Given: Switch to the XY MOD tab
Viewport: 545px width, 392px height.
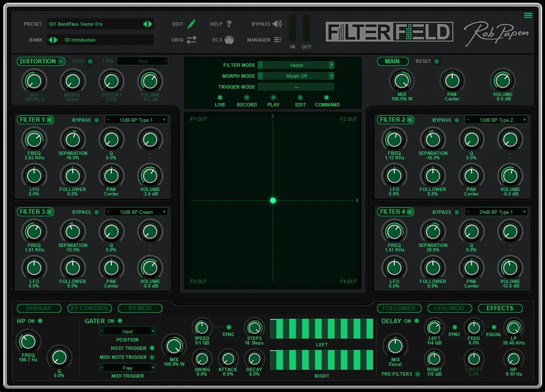Looking at the screenshot, I should point(140,308).
